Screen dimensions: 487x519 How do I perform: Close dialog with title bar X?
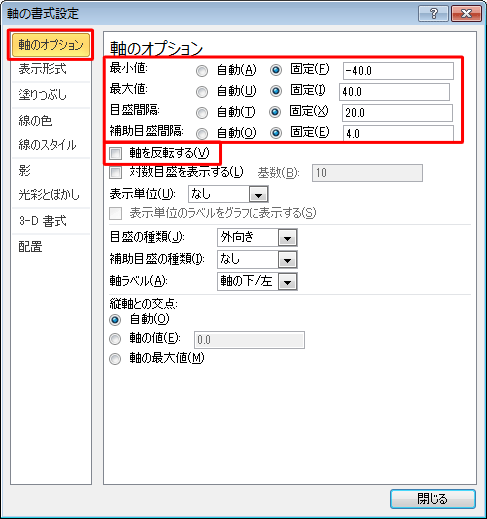pyautogui.click(x=466, y=14)
